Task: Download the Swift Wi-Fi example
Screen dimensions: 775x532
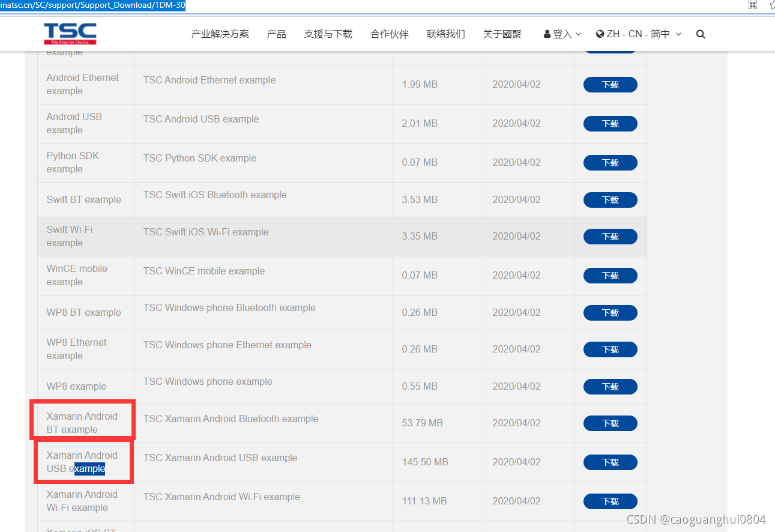Action: 611,237
